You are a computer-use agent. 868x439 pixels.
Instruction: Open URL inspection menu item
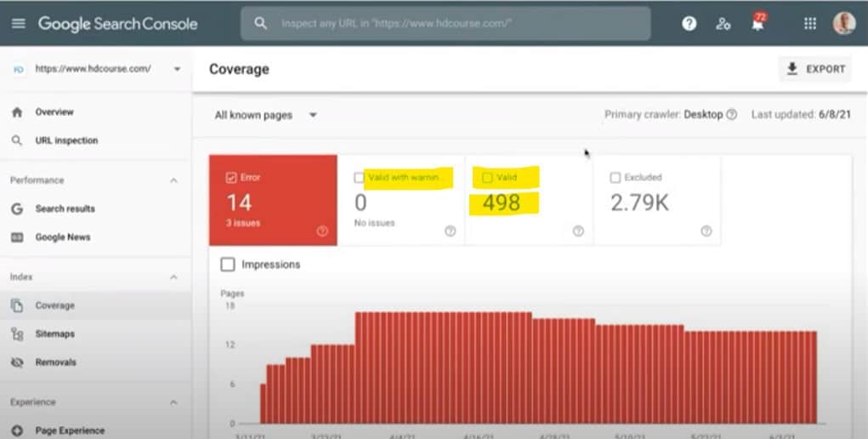tap(66, 140)
